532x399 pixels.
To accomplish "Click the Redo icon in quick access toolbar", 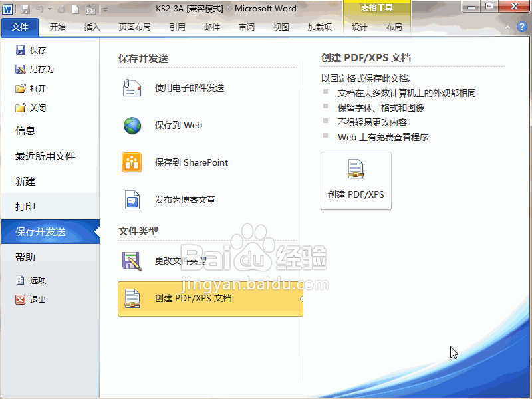I will tap(61, 9).
